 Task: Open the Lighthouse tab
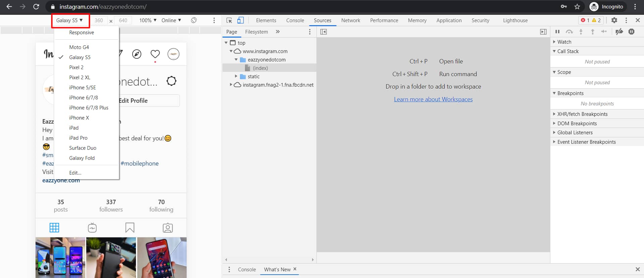[515, 20]
